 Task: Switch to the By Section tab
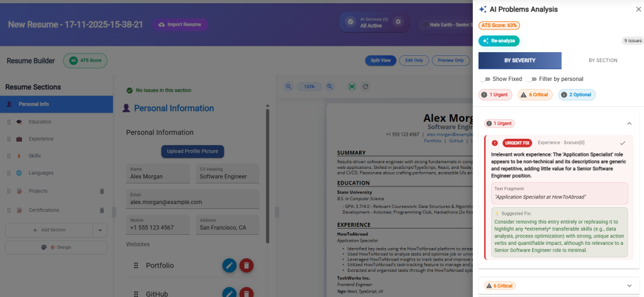[x=602, y=61]
